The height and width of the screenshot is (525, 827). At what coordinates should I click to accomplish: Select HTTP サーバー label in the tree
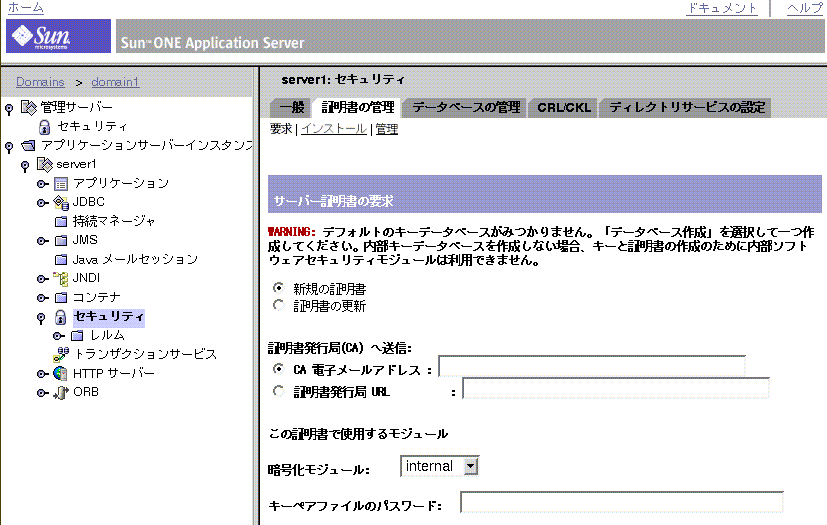113,373
